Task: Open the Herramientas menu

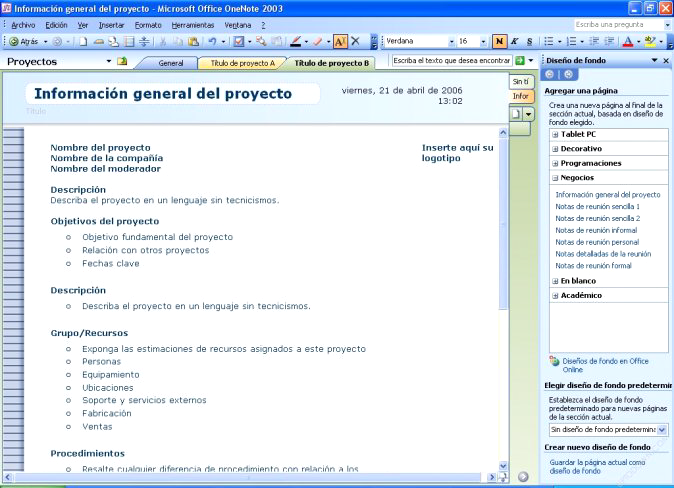Action: pos(190,24)
